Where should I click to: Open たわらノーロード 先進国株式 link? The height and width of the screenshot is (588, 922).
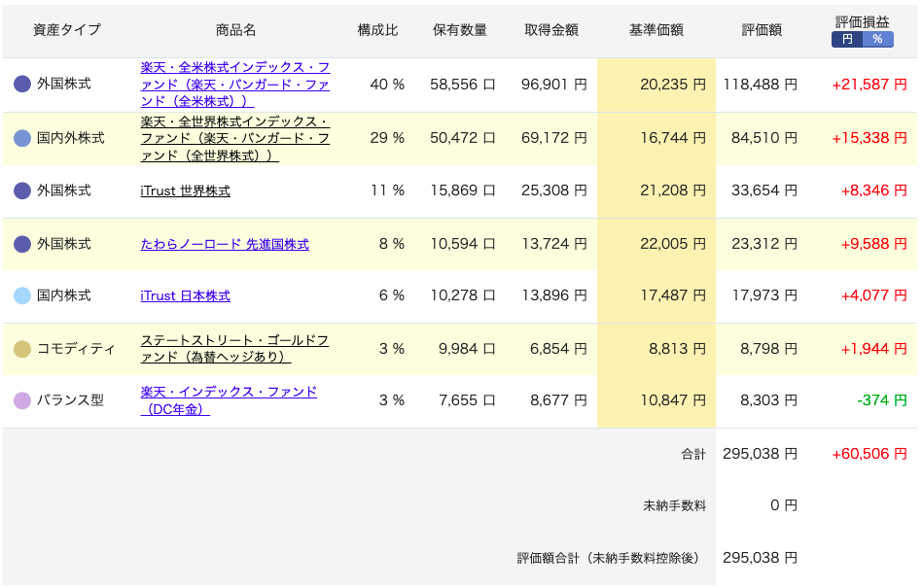[225, 244]
